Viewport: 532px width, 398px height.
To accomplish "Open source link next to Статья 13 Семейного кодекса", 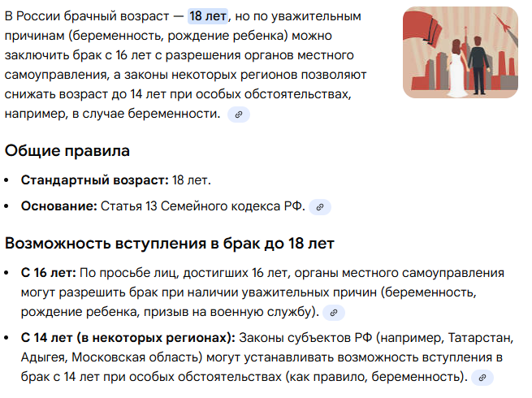I will pos(320,207).
